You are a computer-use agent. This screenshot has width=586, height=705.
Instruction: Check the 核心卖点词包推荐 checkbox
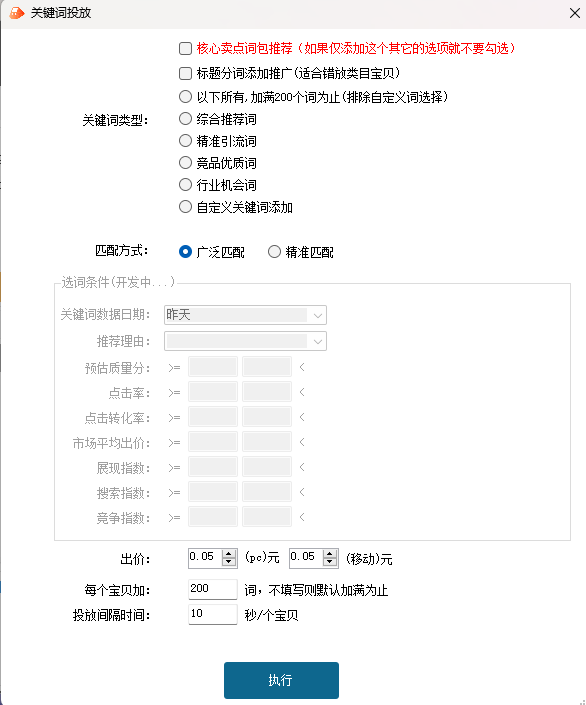click(185, 48)
